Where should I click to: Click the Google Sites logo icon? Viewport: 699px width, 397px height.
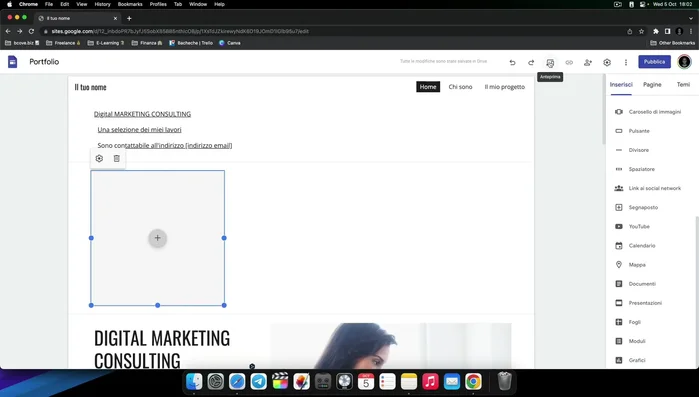tap(12, 62)
